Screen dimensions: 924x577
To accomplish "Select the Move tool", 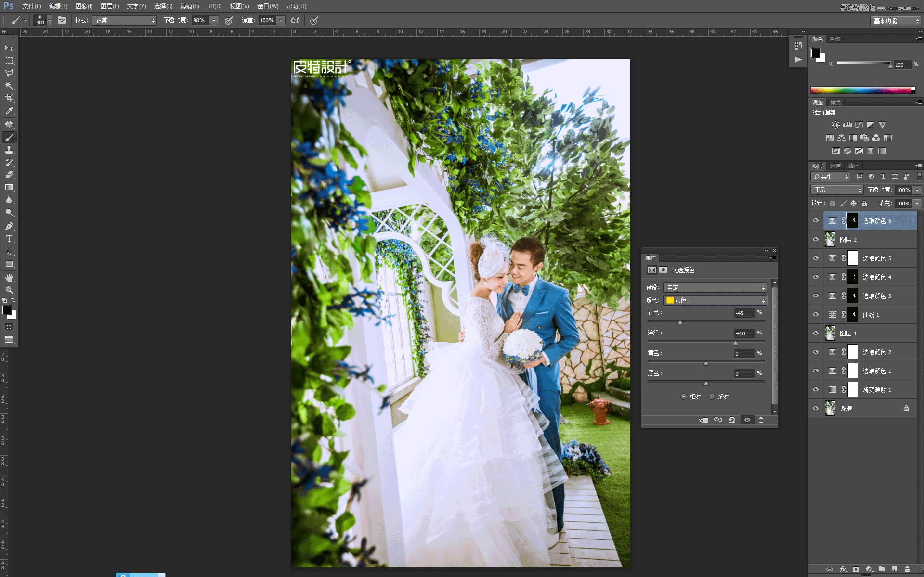I will [x=9, y=48].
